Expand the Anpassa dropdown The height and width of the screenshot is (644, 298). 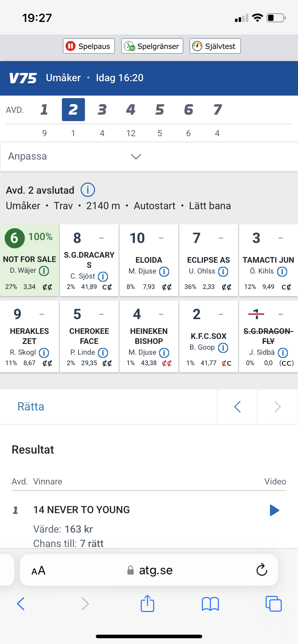click(149, 156)
